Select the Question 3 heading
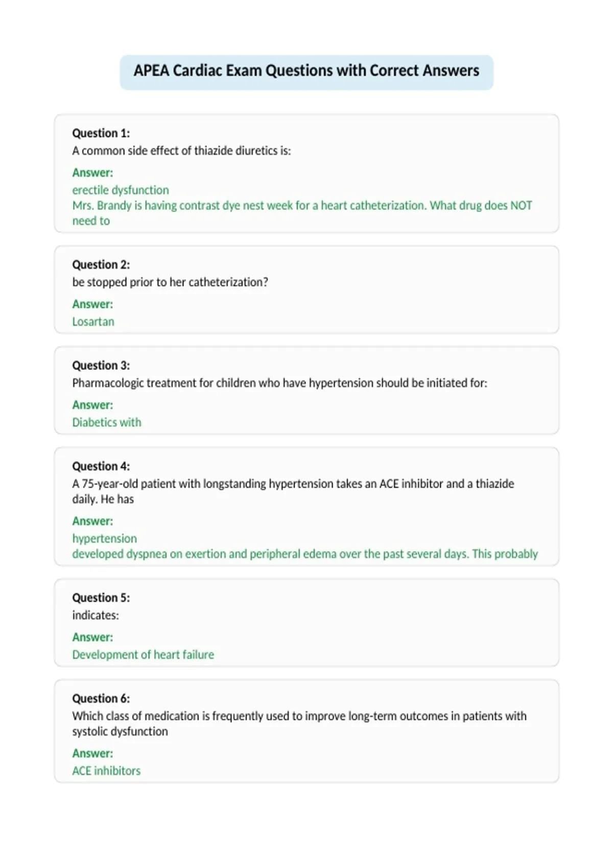The image size is (613, 868). pyautogui.click(x=101, y=366)
